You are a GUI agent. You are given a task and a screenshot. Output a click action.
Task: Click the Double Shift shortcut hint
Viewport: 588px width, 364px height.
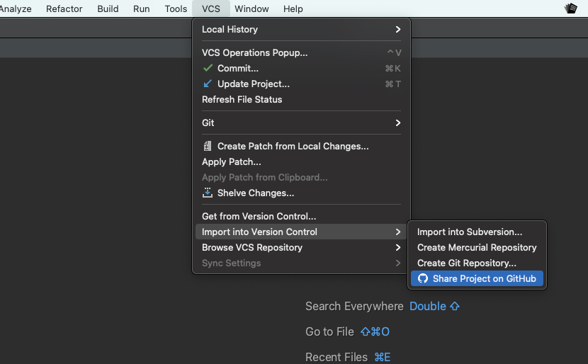pyautogui.click(x=435, y=306)
